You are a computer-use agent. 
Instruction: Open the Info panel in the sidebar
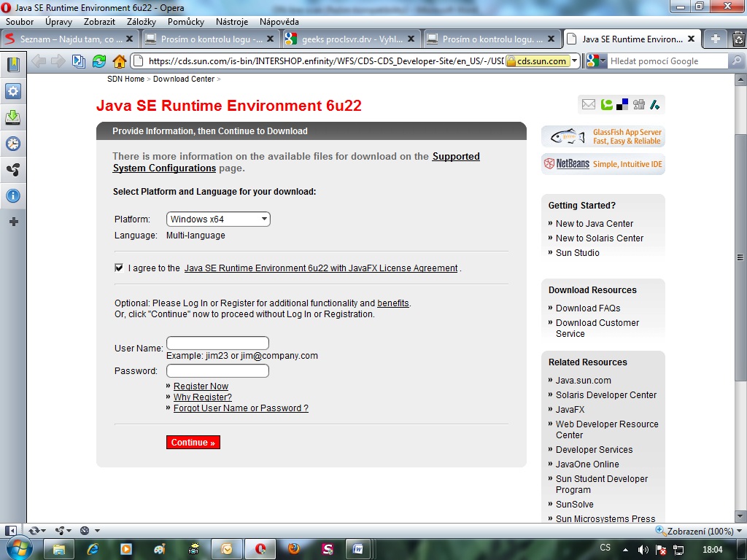click(x=13, y=195)
